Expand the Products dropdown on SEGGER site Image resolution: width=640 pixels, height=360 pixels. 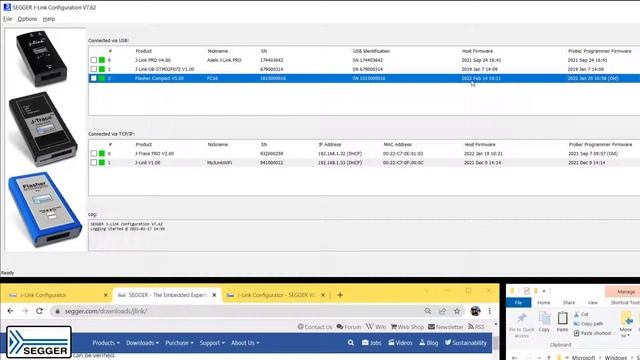point(106,343)
